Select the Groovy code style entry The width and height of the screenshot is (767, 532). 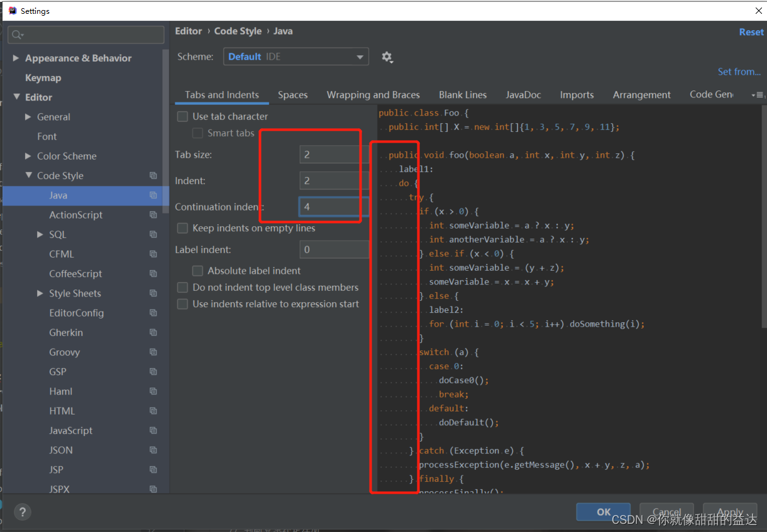pyautogui.click(x=65, y=352)
